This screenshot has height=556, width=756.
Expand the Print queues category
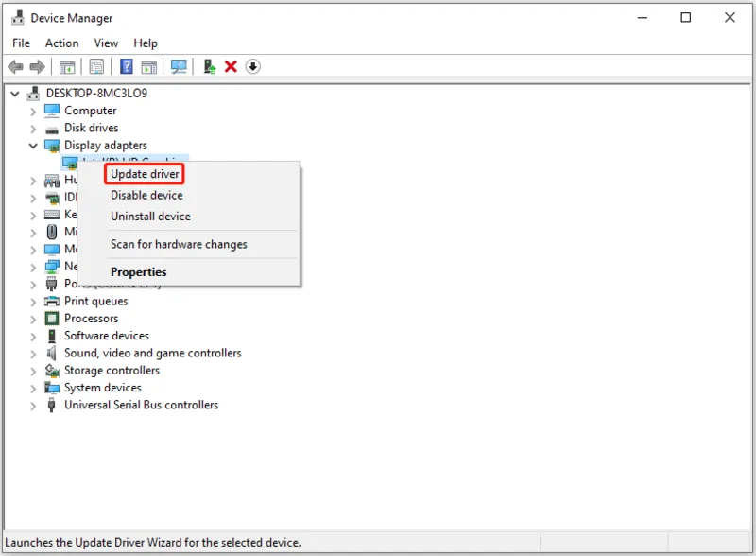point(33,303)
